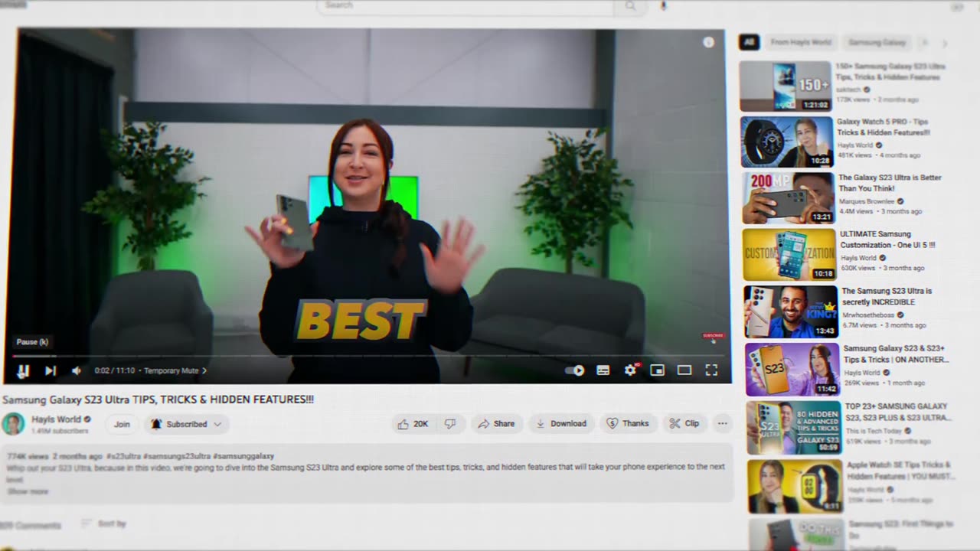Open the Sort by comments dropdown
This screenshot has height=551, width=980.
click(x=103, y=524)
